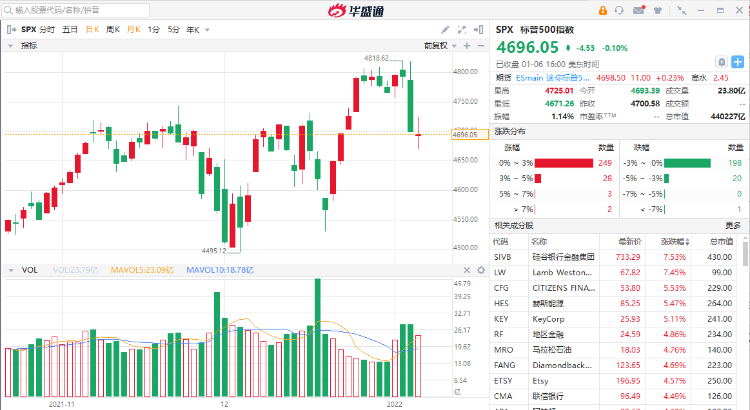Expand the VOL indicator dropdown arrow
Screen dimensions: 750x410
click(x=11, y=270)
